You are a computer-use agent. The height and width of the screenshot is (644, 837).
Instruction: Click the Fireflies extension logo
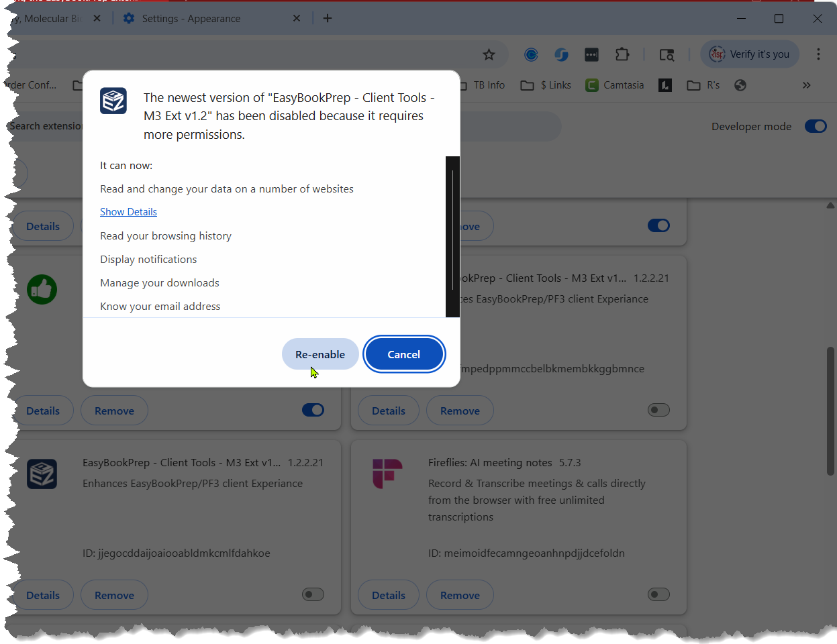point(387,474)
